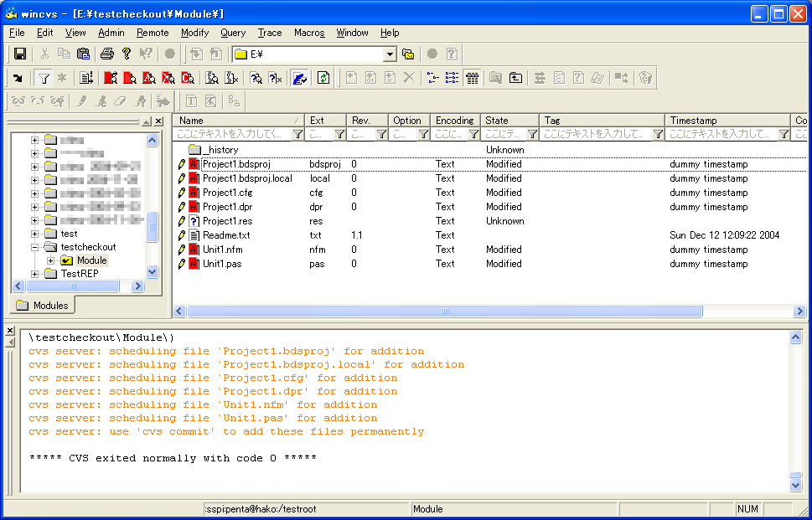The image size is (812, 520).
Task: Click the document list icon after asterisk
Action: pyautogui.click(x=86, y=78)
